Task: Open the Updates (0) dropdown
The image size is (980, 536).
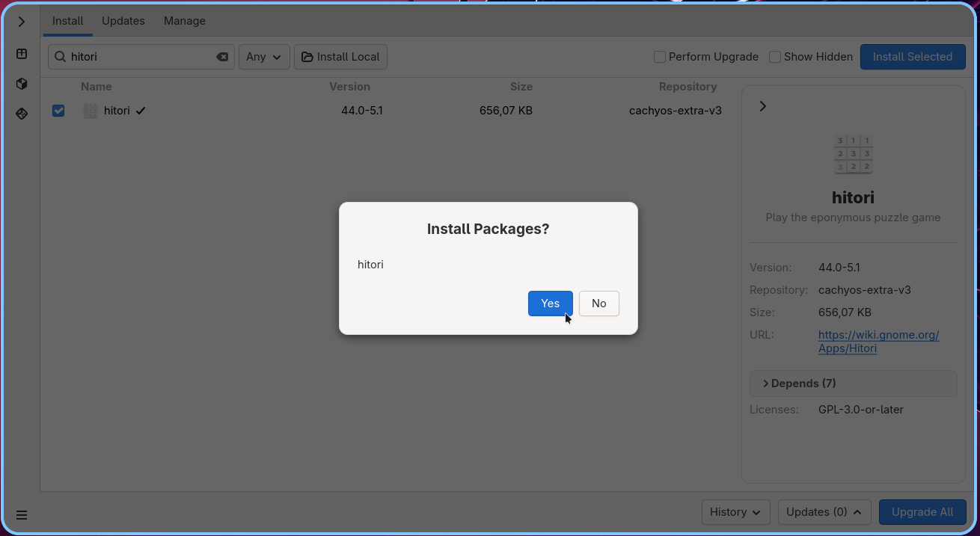Action: coord(824,512)
